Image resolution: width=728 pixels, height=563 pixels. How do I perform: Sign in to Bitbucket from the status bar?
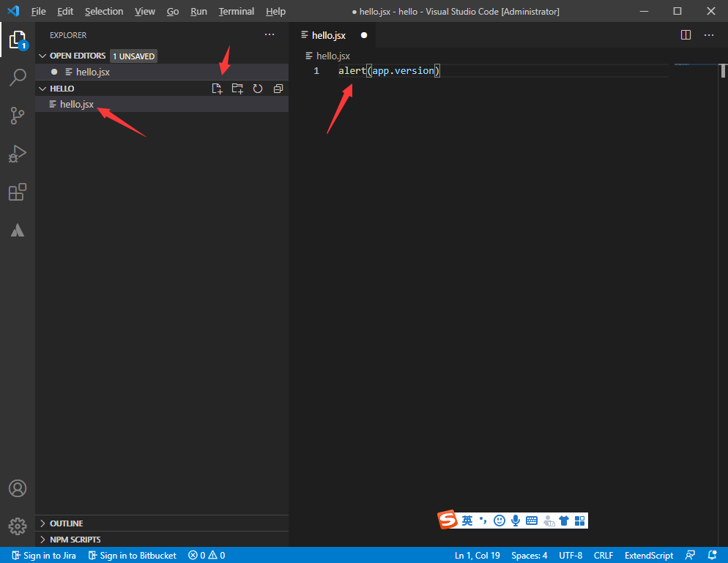pos(132,555)
